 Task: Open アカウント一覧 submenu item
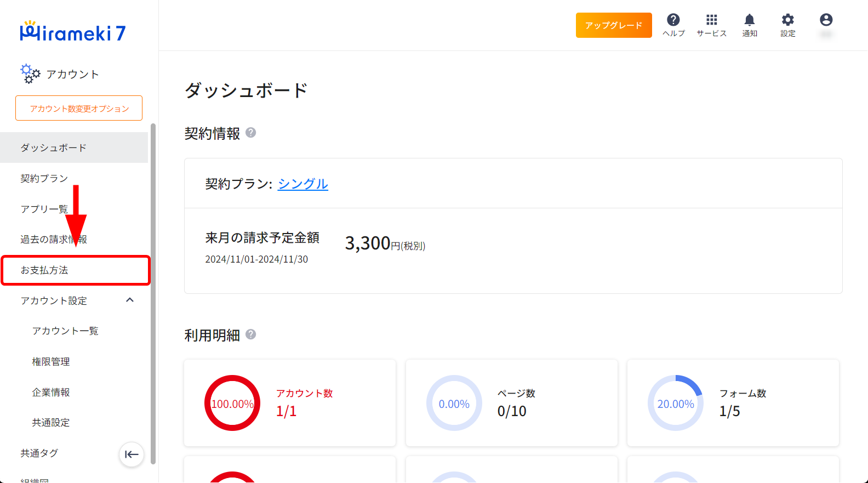65,331
